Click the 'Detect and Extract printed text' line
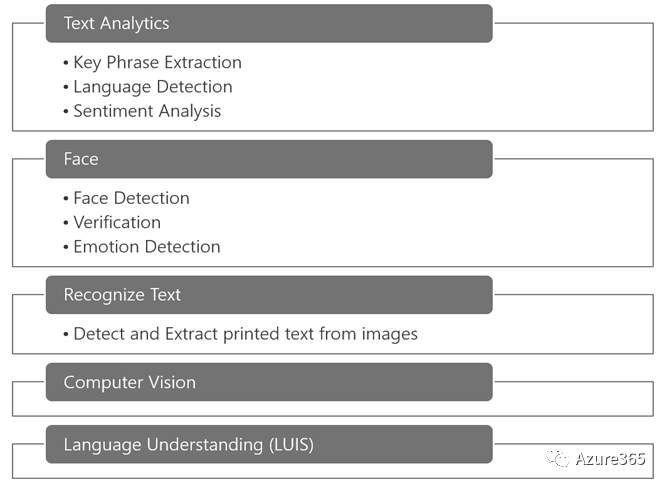The image size is (667, 486). (x=245, y=334)
